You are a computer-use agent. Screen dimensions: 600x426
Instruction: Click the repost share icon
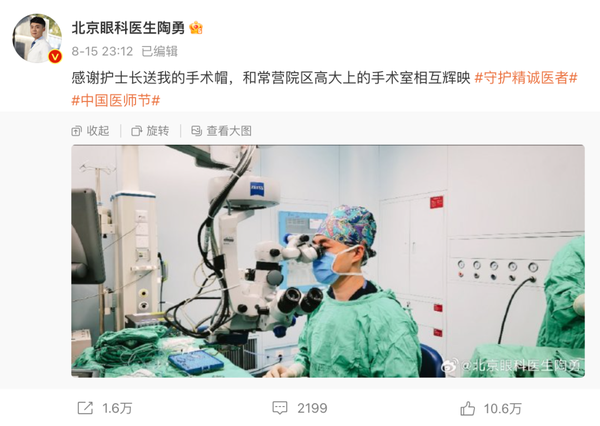point(85,408)
